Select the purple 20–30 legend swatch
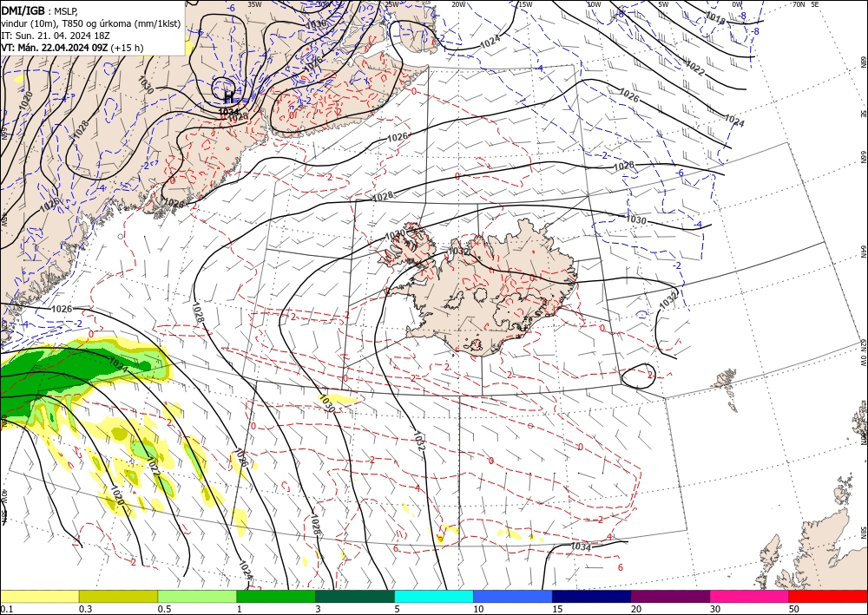The image size is (868, 615). click(670, 596)
